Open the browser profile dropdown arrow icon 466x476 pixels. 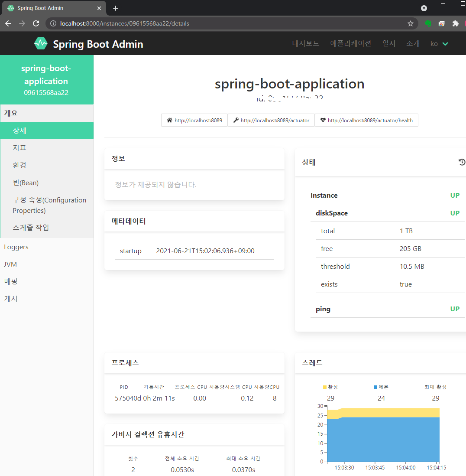point(424,8)
